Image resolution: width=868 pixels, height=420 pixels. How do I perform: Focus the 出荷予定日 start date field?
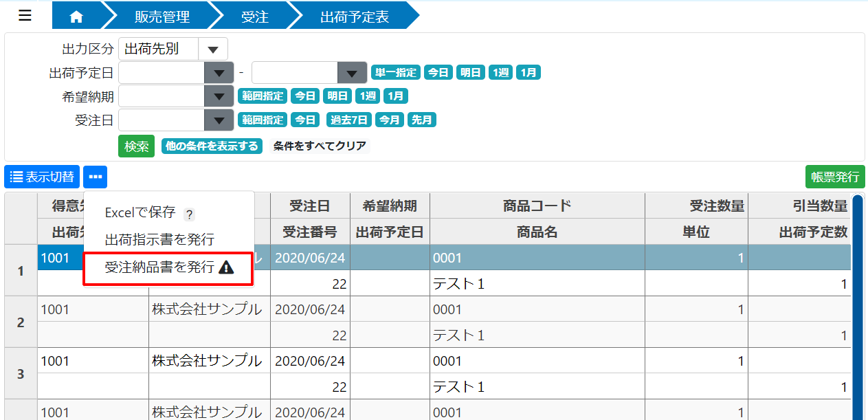point(162,73)
